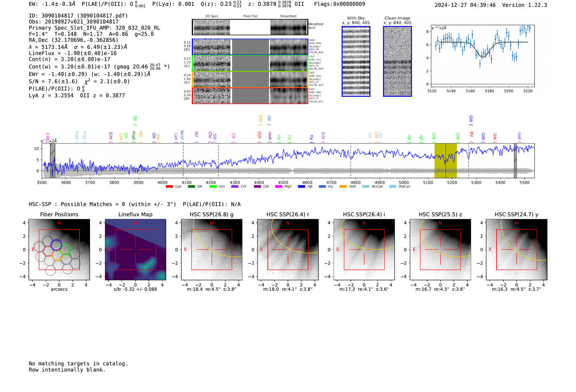Click the orange HeII legend swatch
576x392 pixels.
343,187
